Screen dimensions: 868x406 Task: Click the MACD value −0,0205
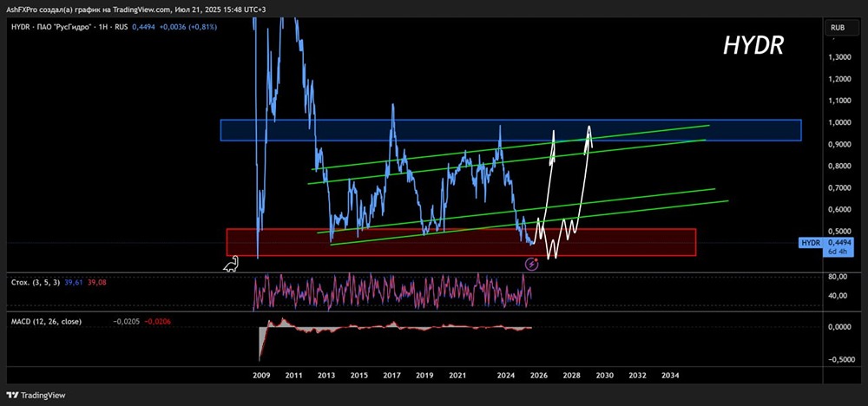(x=124, y=321)
